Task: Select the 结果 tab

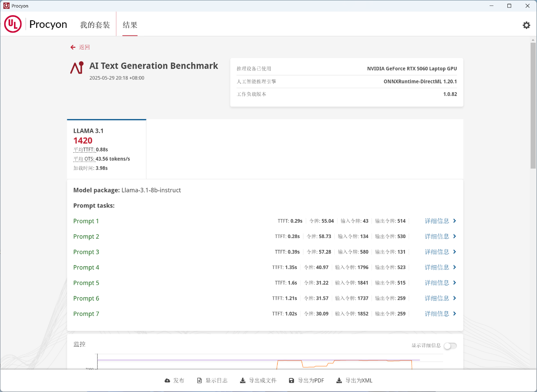Action: 130,25
